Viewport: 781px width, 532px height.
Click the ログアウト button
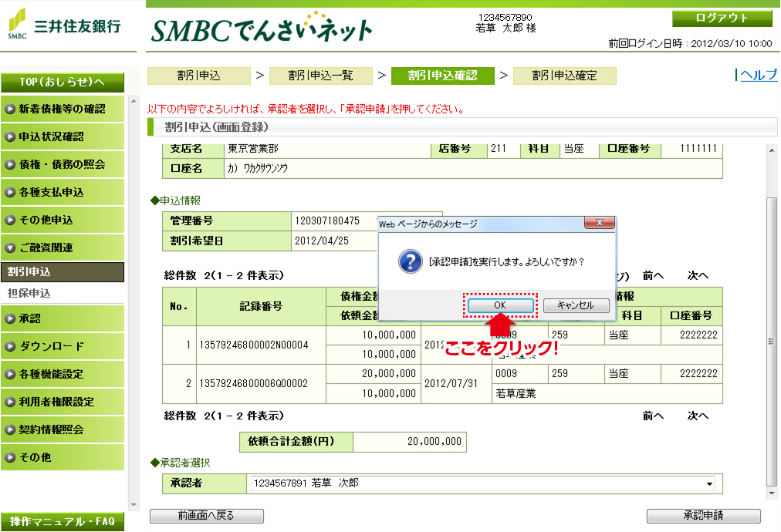[722, 19]
